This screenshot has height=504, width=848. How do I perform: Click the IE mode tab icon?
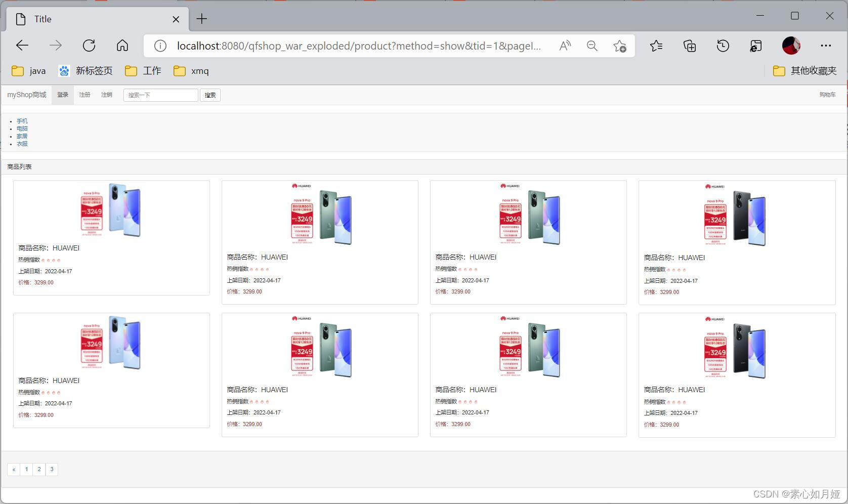(756, 46)
